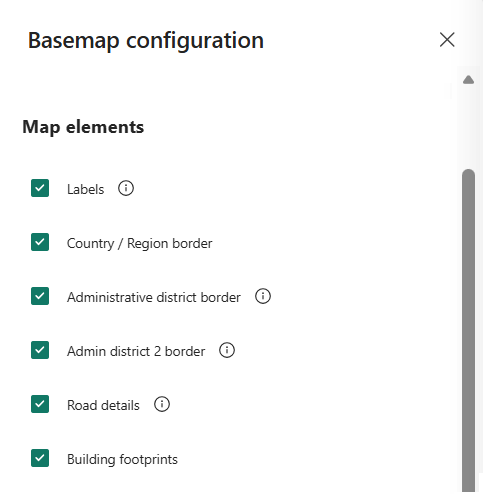The image size is (483, 494).
Task: Click the Administrative district border label text
Action: pos(154,297)
